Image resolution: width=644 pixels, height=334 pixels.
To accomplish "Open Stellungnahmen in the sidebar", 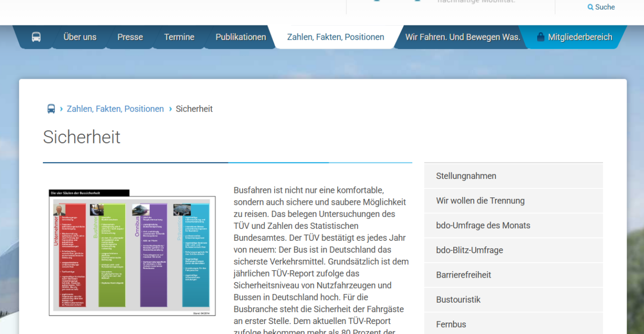I will coord(466,176).
